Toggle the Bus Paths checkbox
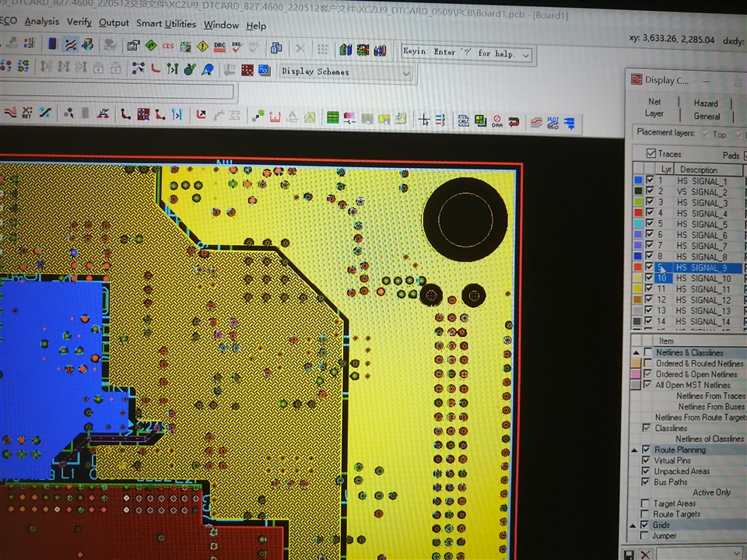Image resolution: width=747 pixels, height=560 pixels. (646, 481)
